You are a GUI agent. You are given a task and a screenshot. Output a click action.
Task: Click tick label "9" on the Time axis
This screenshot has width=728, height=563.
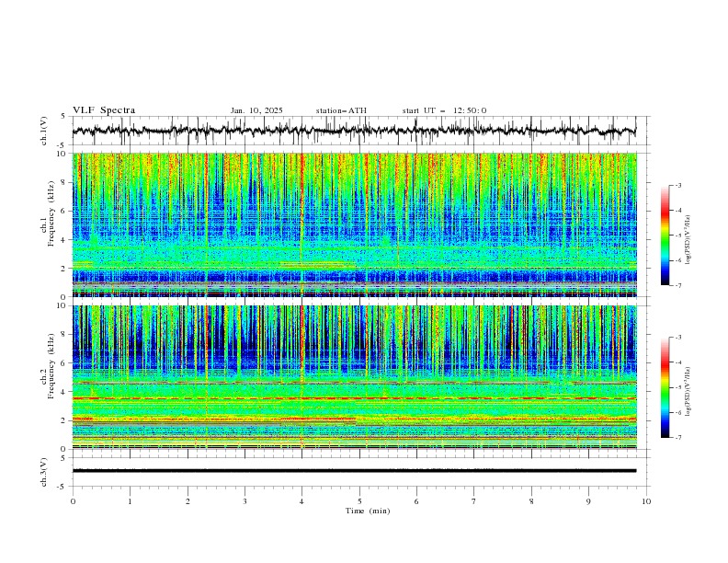click(588, 501)
